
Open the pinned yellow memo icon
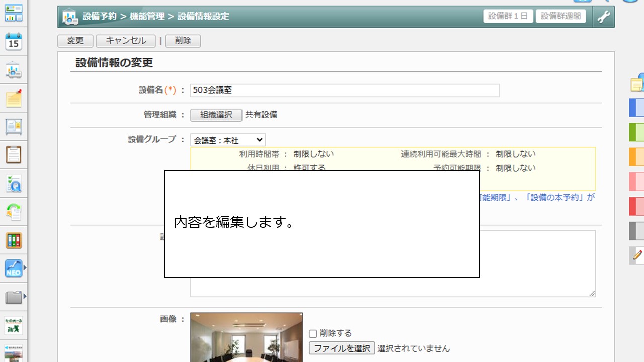[14, 99]
